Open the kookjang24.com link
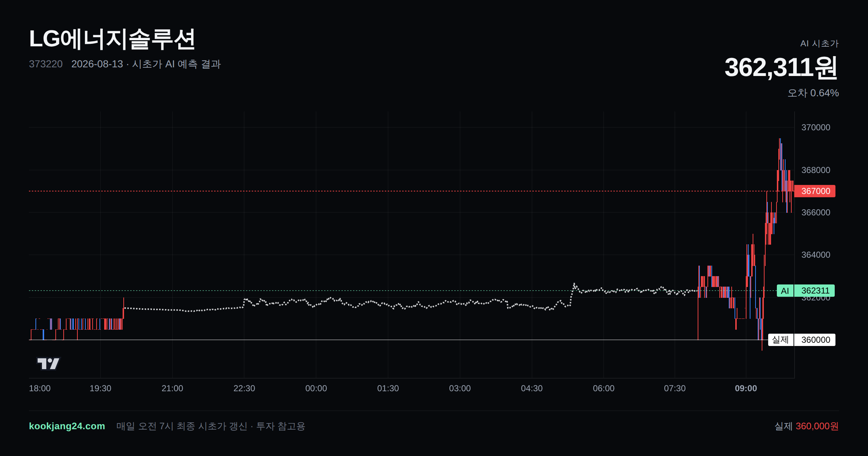 (67, 426)
